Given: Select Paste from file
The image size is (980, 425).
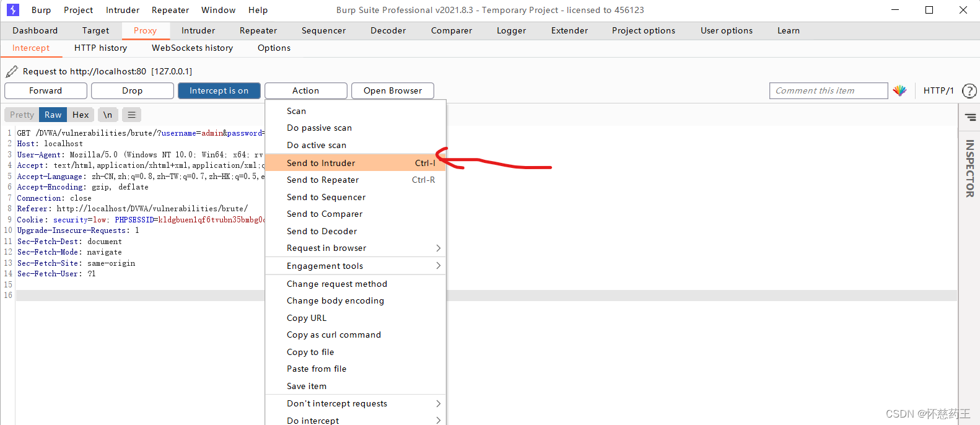Looking at the screenshot, I should [356, 369].
